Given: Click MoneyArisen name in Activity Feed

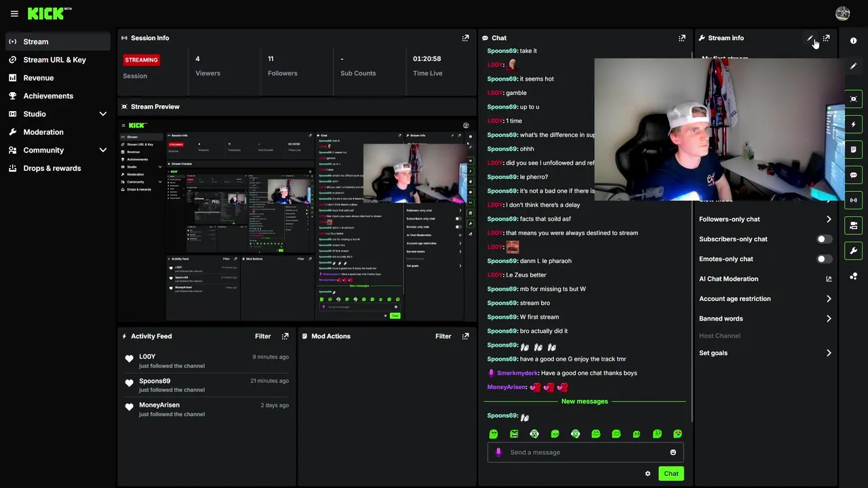Looking at the screenshot, I should pos(159,405).
